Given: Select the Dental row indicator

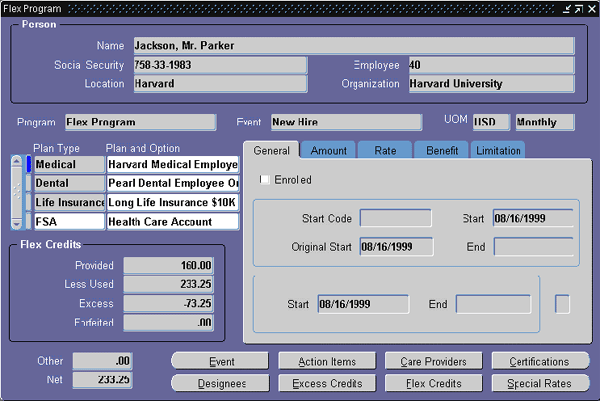Looking at the screenshot, I should [x=29, y=183].
